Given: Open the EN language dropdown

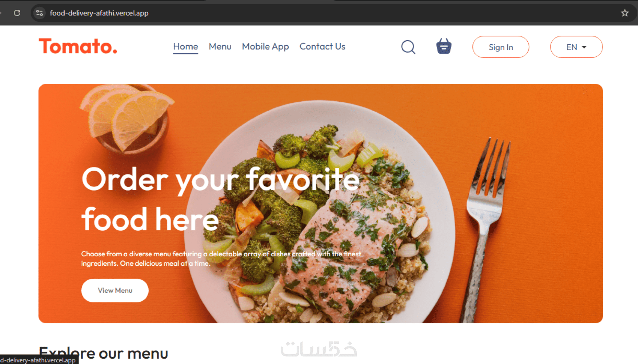Looking at the screenshot, I should point(576,47).
